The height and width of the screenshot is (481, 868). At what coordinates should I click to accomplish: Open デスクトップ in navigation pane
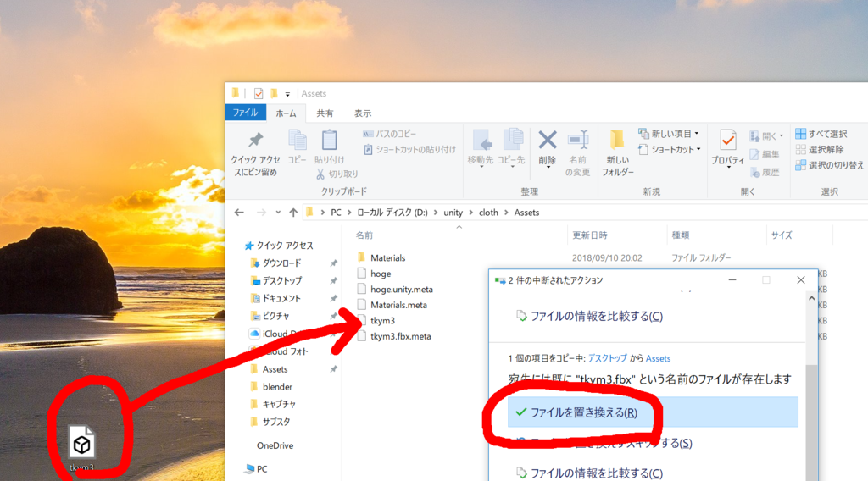[275, 281]
